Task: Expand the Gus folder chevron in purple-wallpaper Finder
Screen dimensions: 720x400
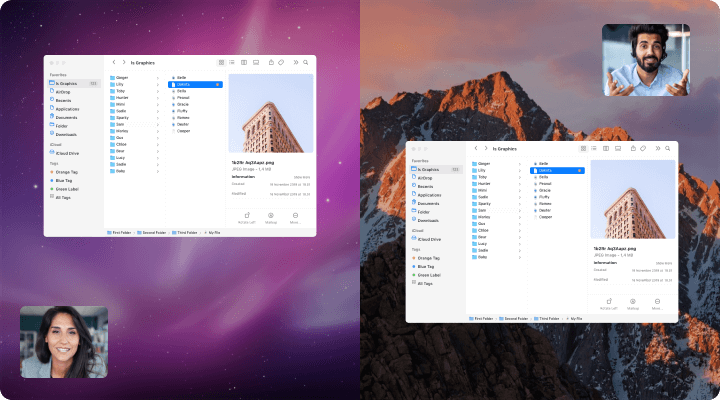Action: (x=158, y=138)
